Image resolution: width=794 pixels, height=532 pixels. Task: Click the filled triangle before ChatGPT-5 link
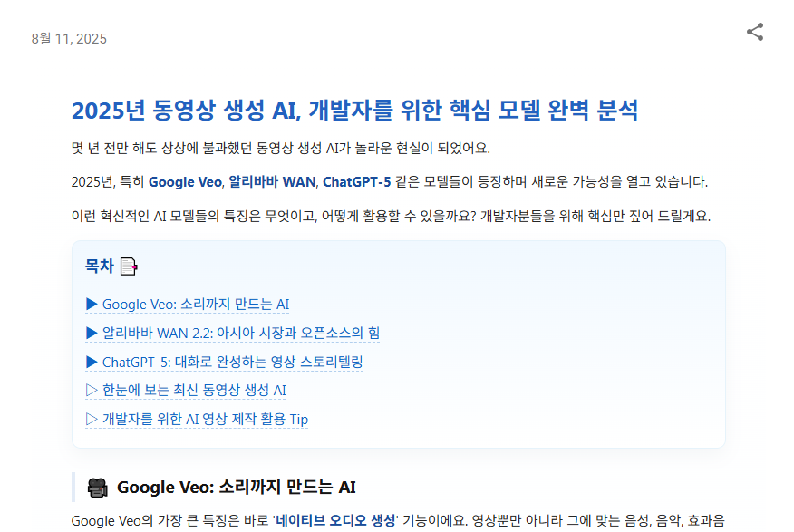tap(92, 362)
